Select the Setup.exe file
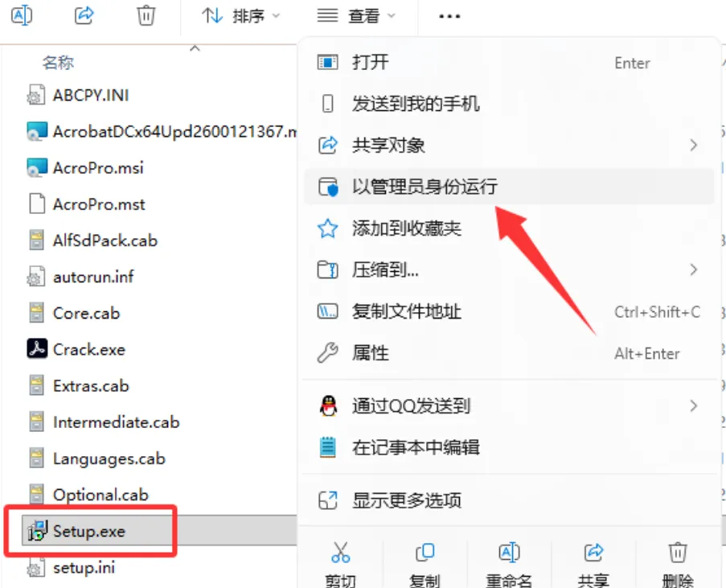 click(89, 531)
